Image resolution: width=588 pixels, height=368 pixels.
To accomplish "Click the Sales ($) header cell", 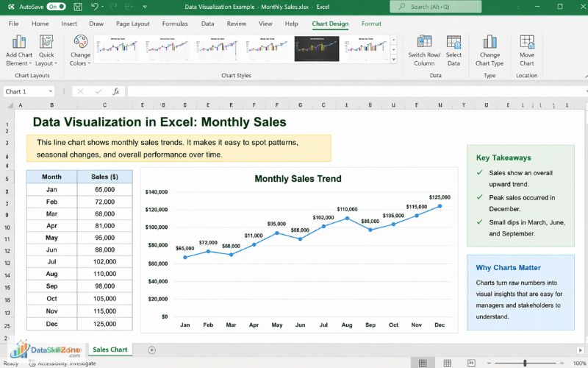I will coord(104,177).
